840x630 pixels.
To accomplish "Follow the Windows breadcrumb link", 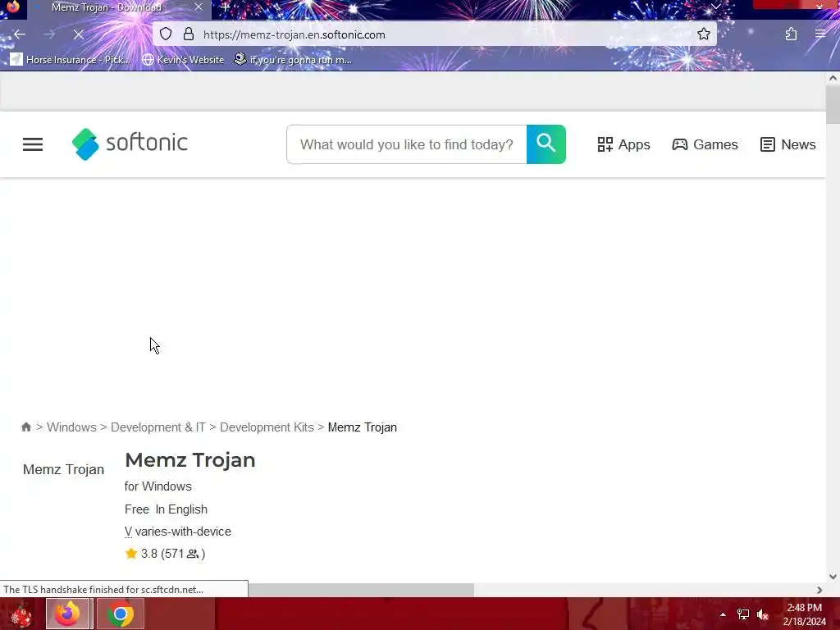I will 72,427.
